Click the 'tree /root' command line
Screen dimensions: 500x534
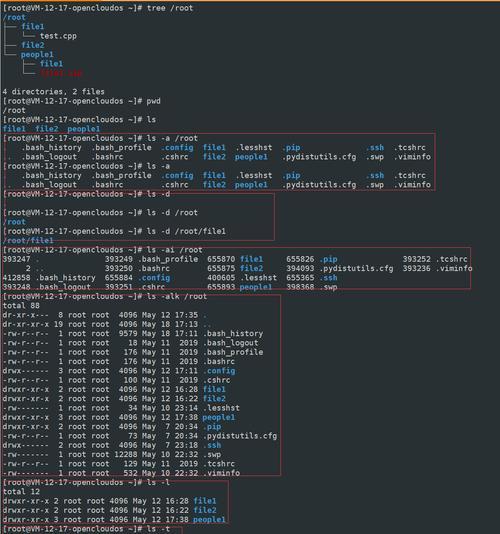pyautogui.click(x=98, y=8)
